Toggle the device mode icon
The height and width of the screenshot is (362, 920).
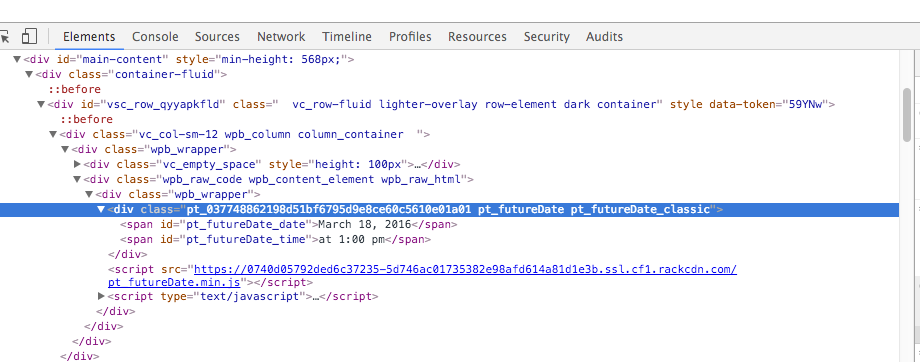tap(29, 36)
